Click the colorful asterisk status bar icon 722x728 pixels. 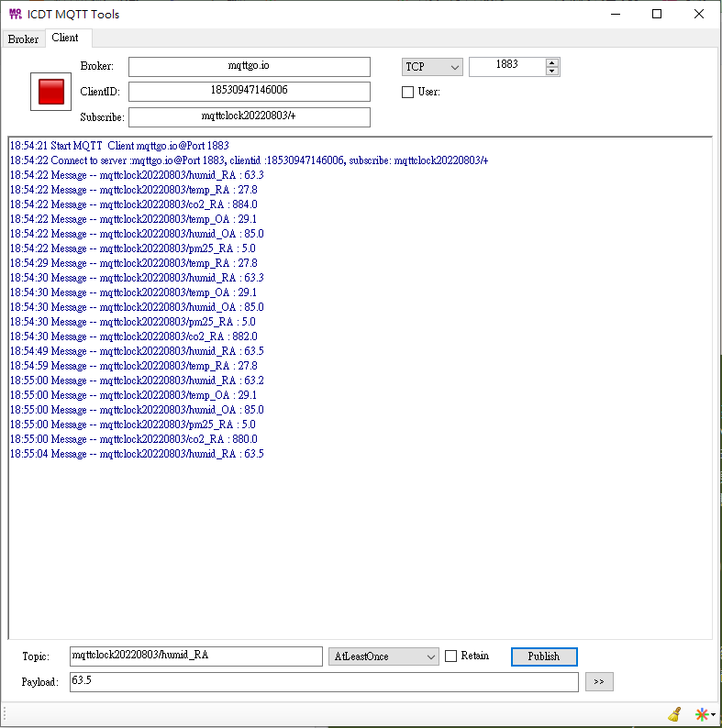(x=701, y=714)
